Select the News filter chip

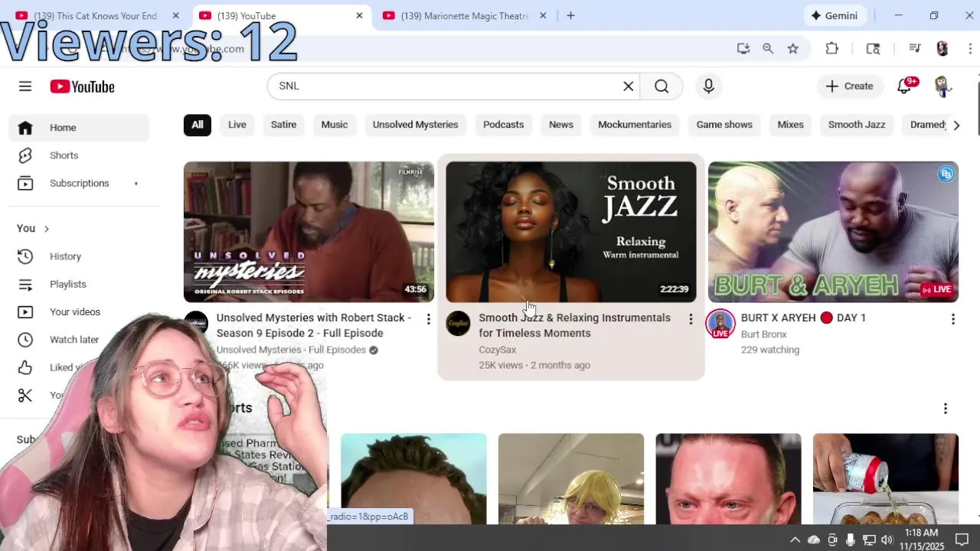pos(561,125)
